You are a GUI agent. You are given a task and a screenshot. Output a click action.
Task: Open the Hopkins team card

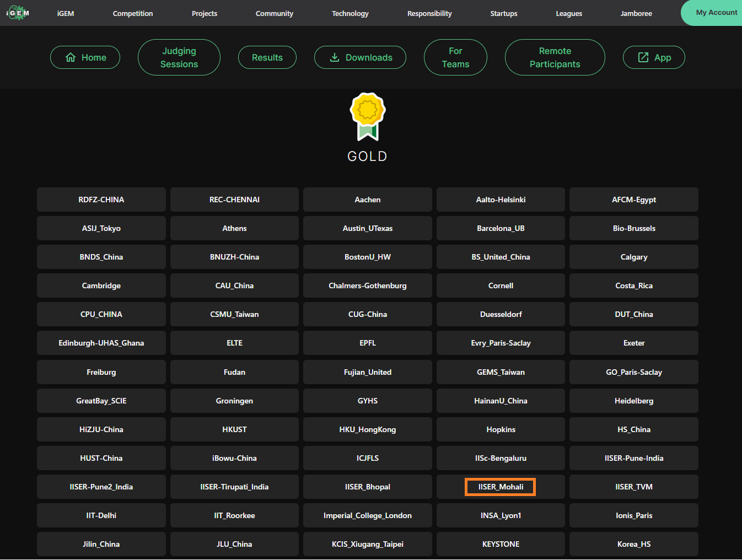[x=501, y=429]
